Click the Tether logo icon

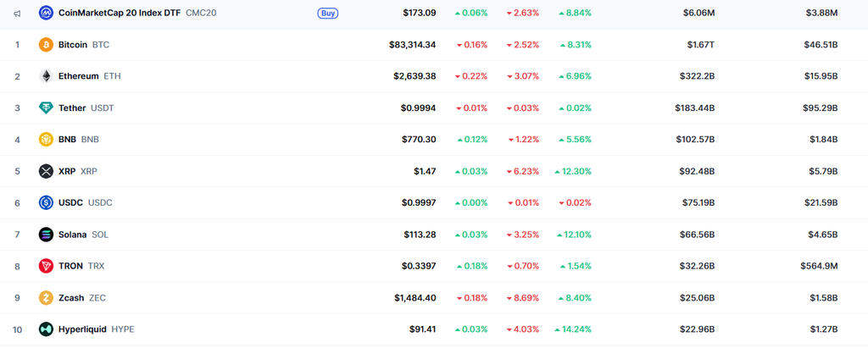pyautogui.click(x=46, y=108)
